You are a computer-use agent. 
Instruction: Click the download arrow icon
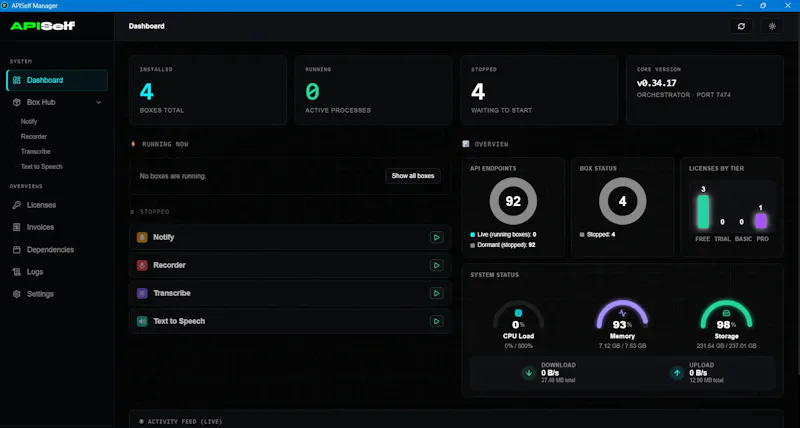529,373
